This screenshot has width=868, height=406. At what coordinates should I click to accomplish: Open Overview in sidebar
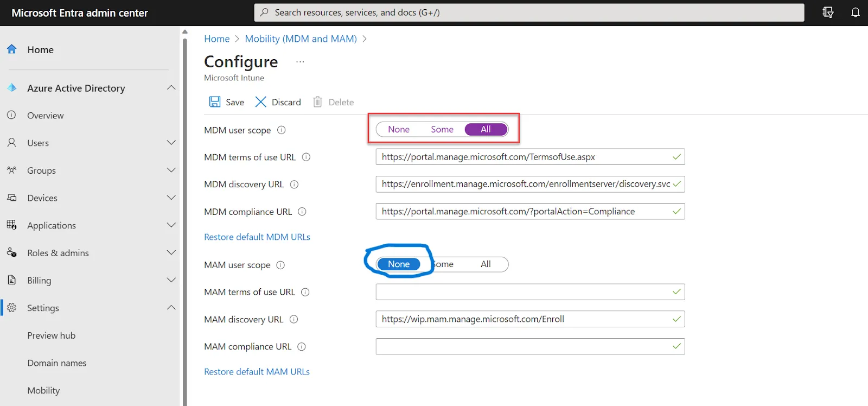pyautogui.click(x=46, y=116)
